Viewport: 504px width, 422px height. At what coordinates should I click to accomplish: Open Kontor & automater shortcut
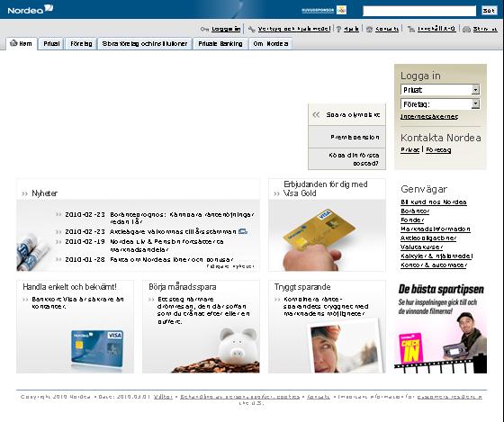pyautogui.click(x=434, y=265)
